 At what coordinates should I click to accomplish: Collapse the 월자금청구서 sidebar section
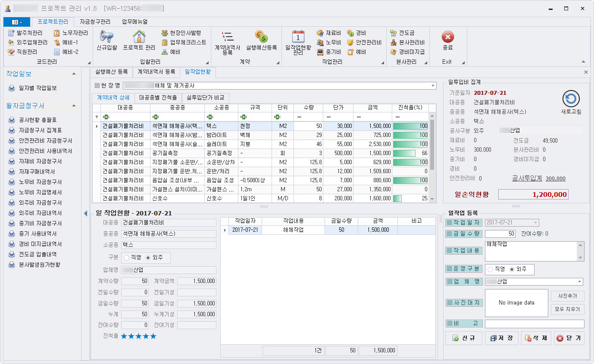74,106
